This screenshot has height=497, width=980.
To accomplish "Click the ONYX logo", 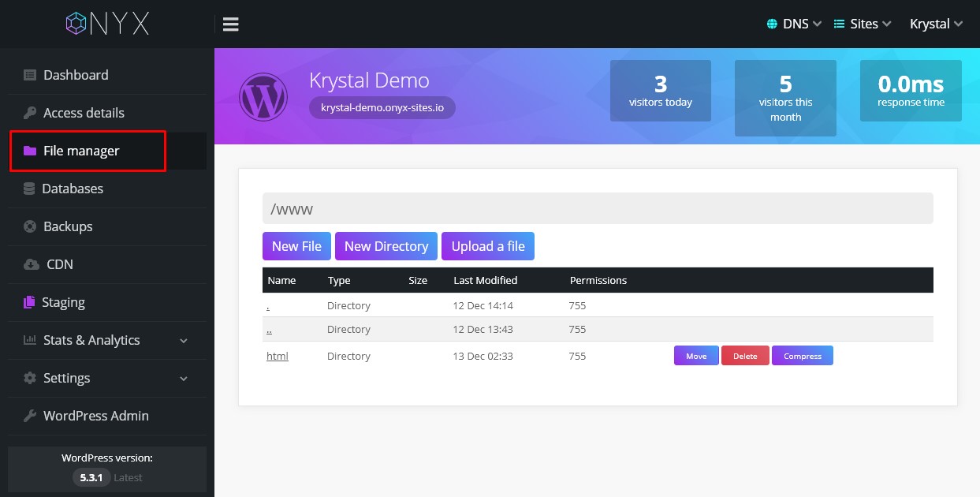I will tap(107, 24).
